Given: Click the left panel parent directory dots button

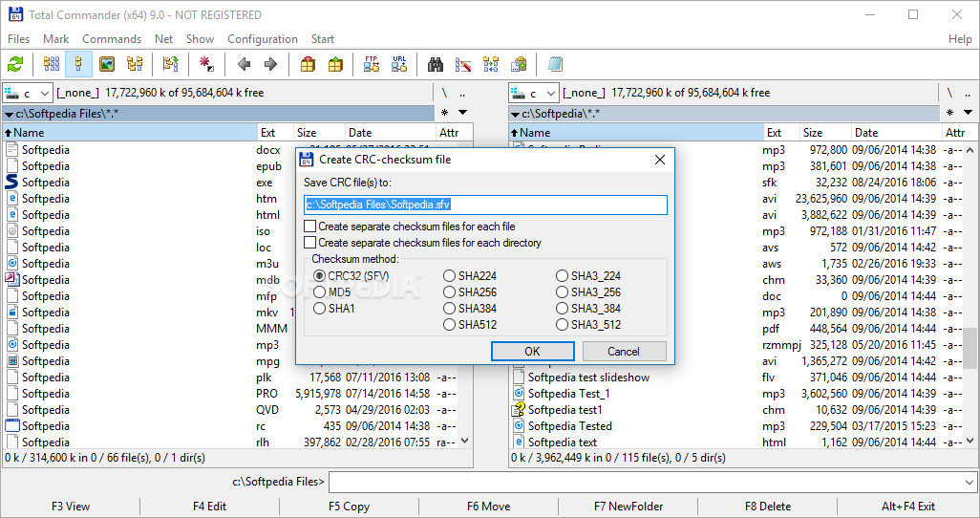Looking at the screenshot, I should tap(462, 93).
